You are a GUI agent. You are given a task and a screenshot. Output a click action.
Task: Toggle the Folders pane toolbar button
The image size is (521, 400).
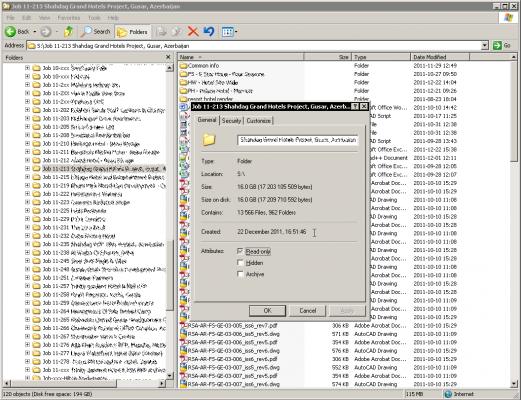132,32
